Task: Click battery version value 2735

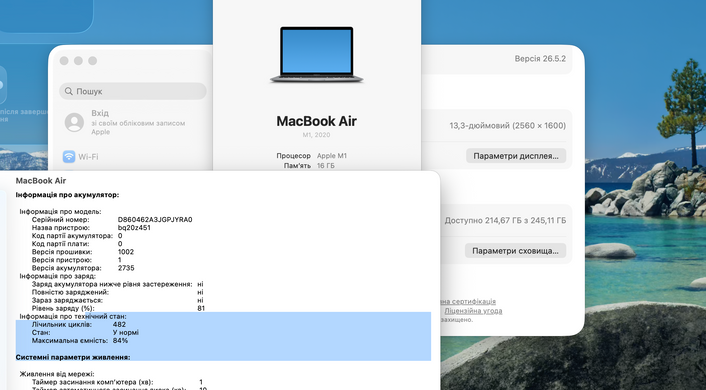Action: click(126, 268)
